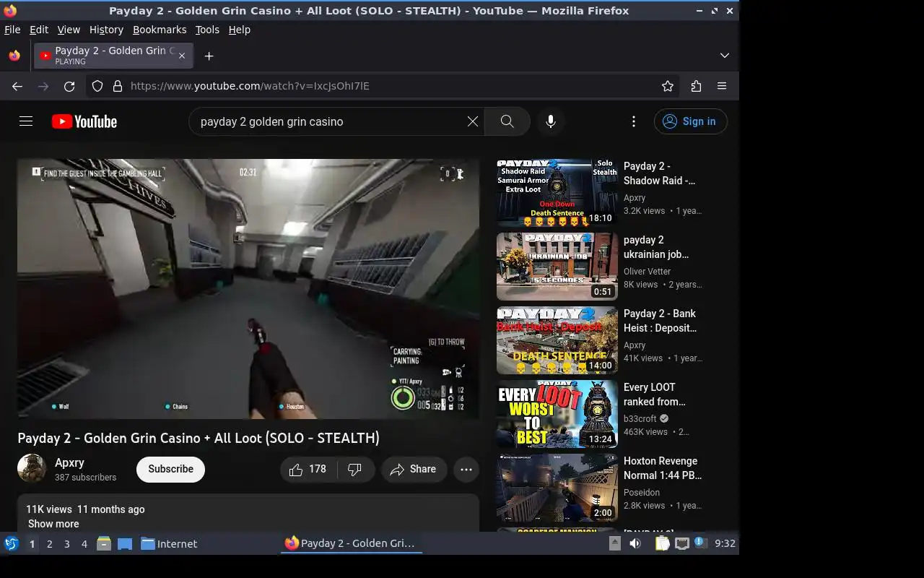Focus the YouTube search input field

coord(329,121)
